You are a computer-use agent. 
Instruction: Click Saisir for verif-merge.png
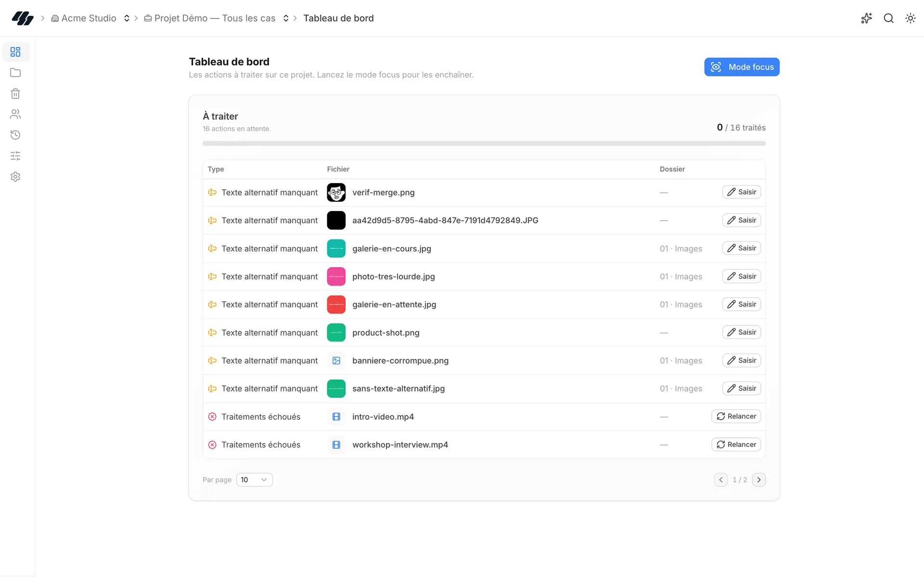741,192
